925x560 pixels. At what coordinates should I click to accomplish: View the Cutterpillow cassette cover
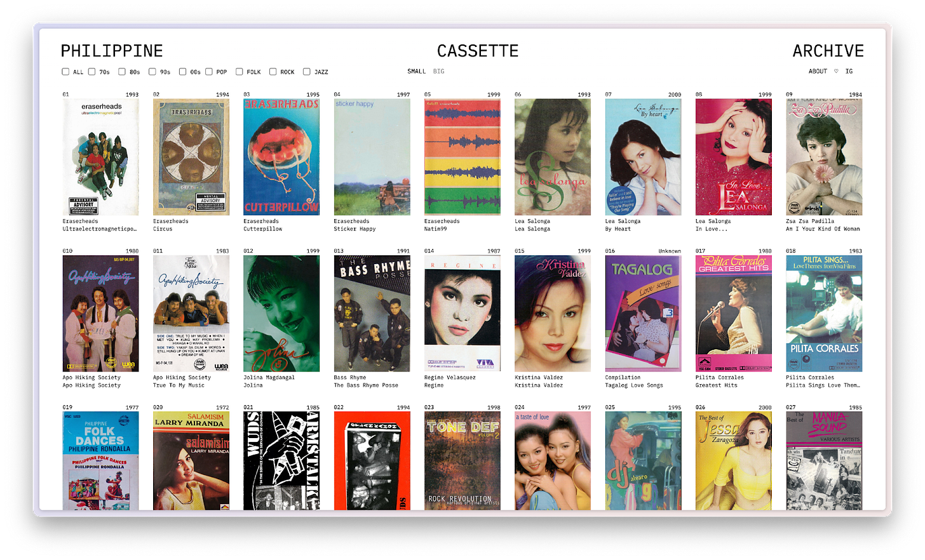click(281, 157)
